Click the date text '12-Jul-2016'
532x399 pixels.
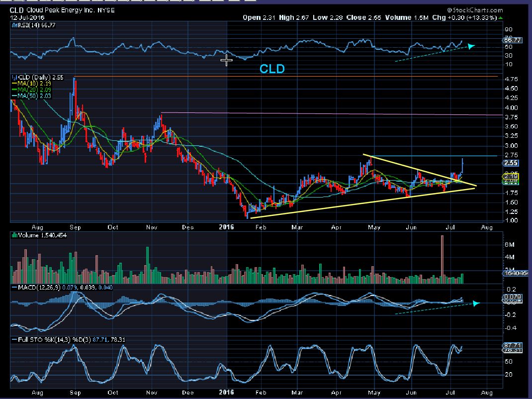coord(27,17)
